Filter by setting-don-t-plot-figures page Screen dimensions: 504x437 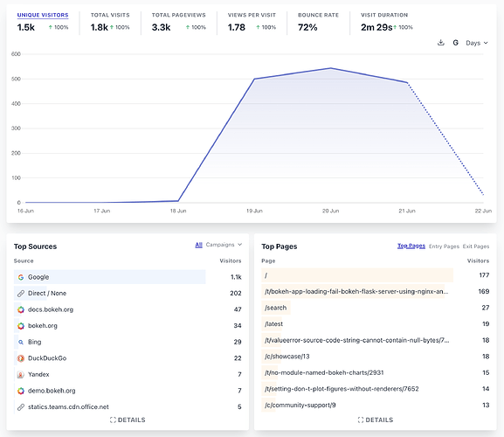tap(376, 389)
